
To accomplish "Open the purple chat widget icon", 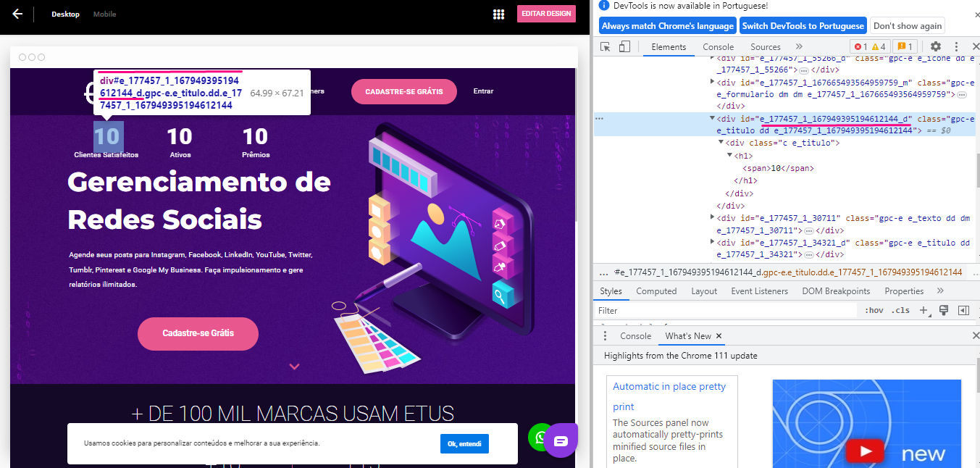I will pos(561,440).
